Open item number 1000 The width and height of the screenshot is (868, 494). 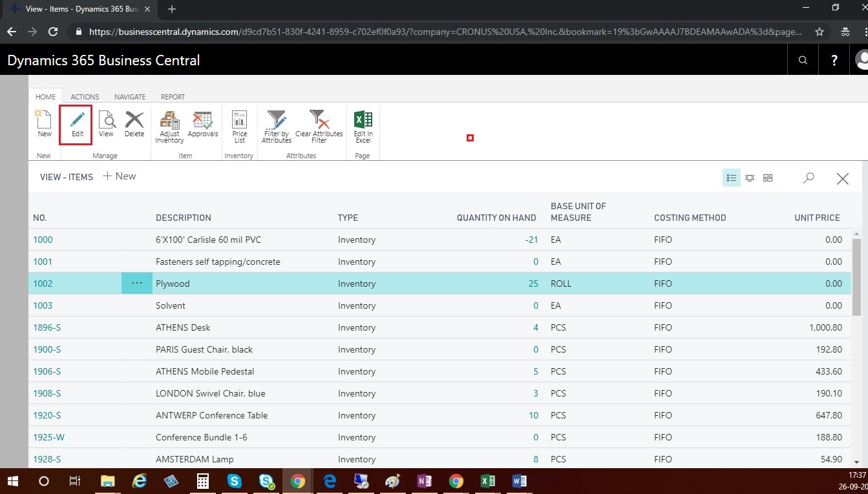[43, 240]
